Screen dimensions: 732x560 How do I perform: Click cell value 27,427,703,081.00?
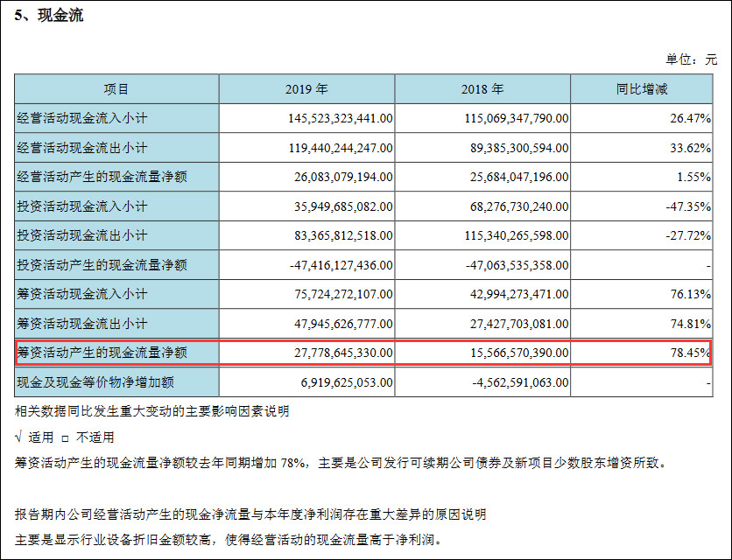(519, 324)
